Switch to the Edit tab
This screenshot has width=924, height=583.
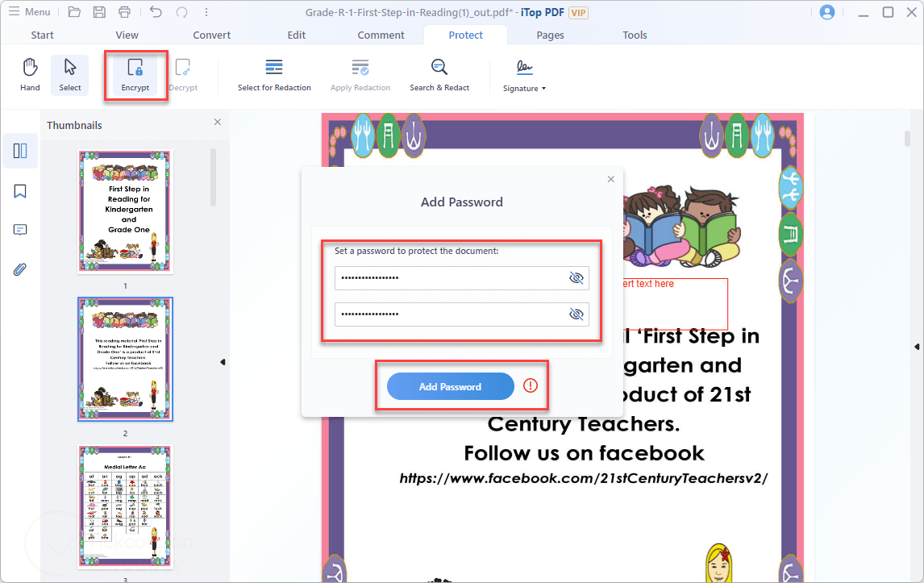[297, 35]
